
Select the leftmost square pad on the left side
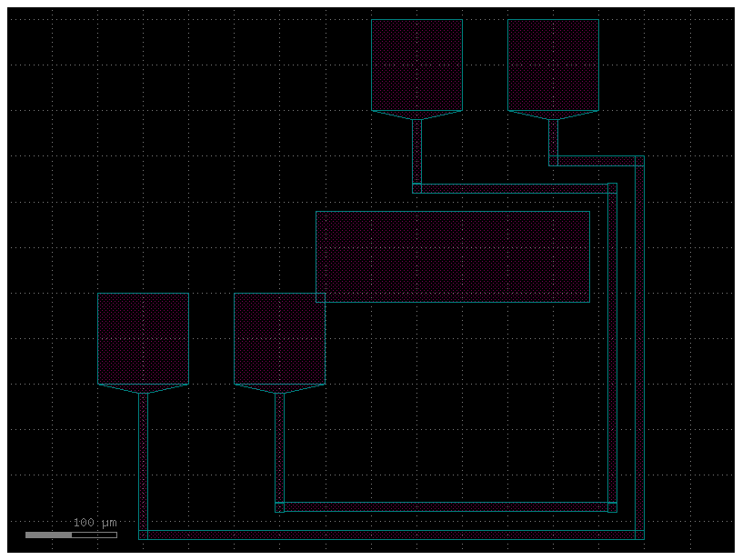(x=143, y=337)
